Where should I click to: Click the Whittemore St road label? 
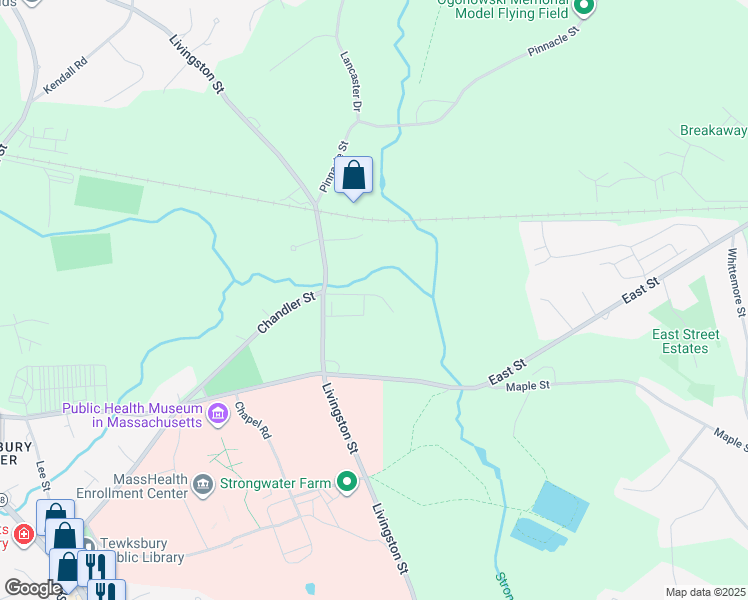point(736,283)
